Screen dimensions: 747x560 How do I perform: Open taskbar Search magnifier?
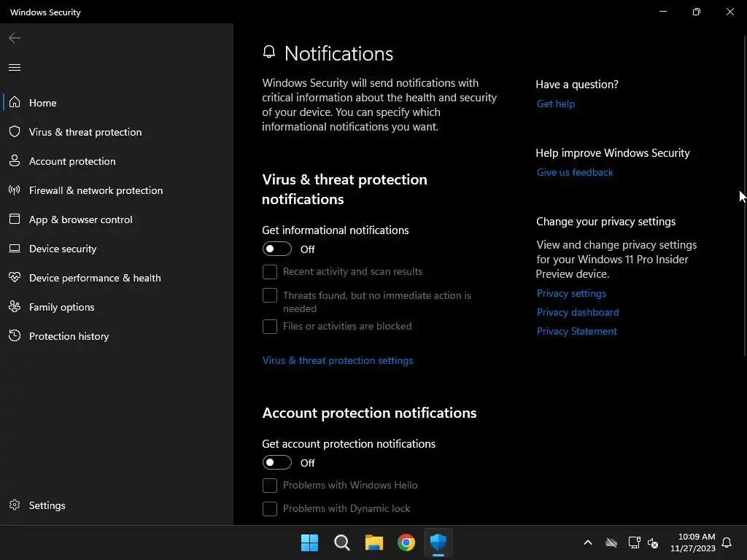pyautogui.click(x=341, y=542)
